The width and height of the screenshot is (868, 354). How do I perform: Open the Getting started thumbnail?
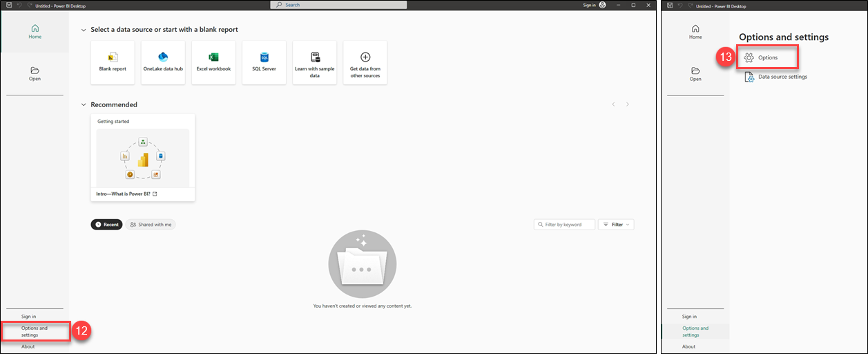(143, 158)
